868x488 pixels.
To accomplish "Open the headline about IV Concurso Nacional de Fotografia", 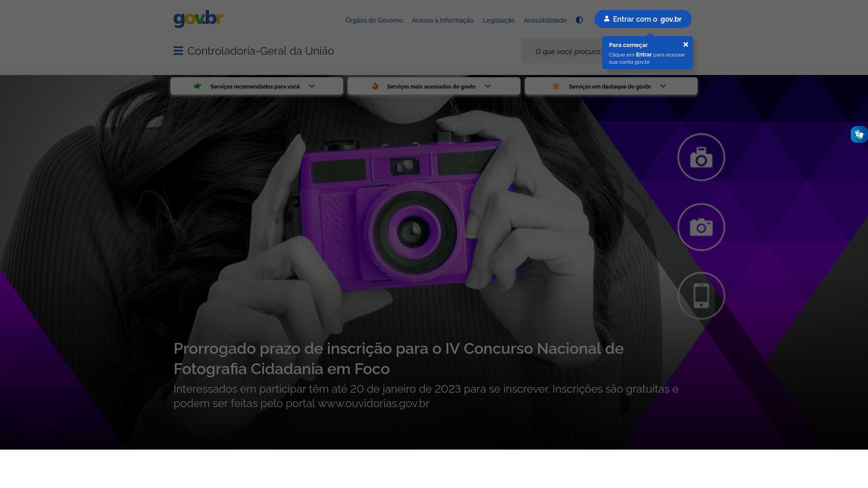I will 399,359.
